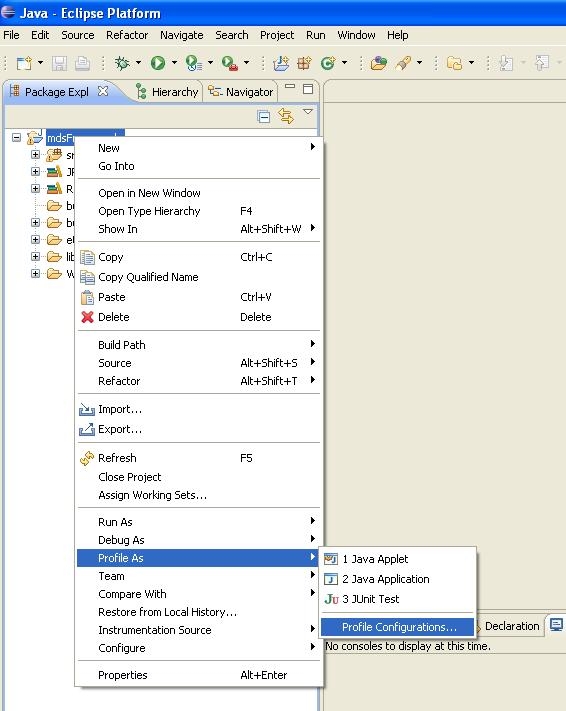Switch to the Navigator tab
The image size is (566, 711).
[241, 92]
